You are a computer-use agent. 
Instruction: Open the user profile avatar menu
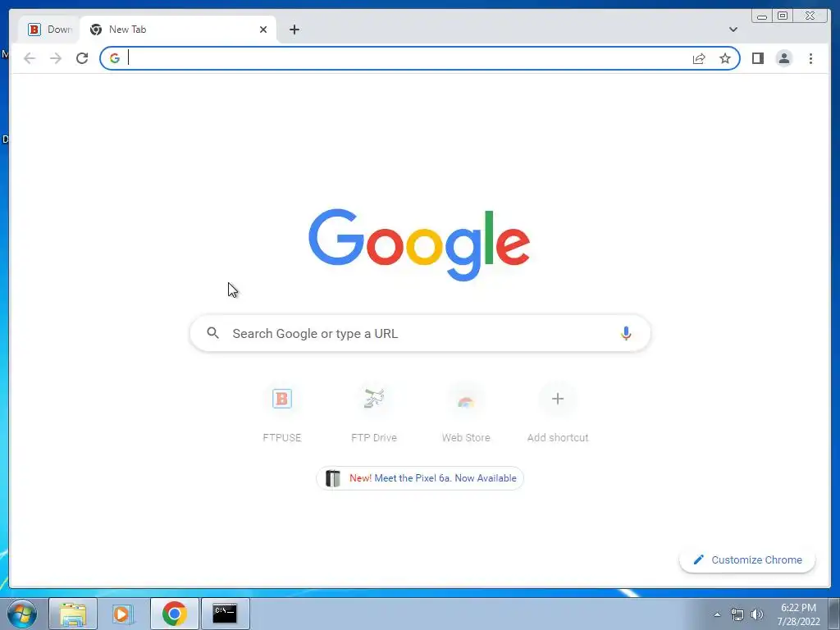(x=783, y=58)
